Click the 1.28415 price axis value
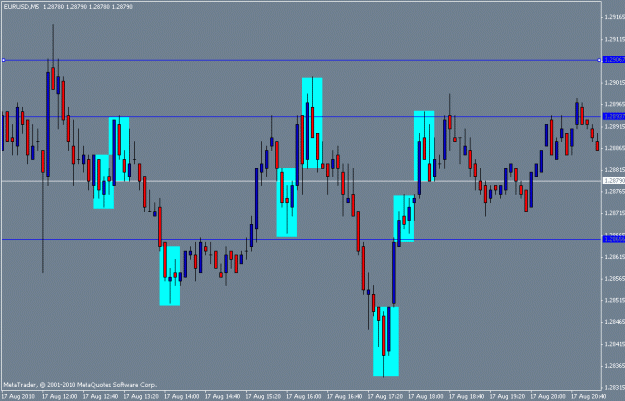This screenshot has width=625, height=401. point(614,344)
